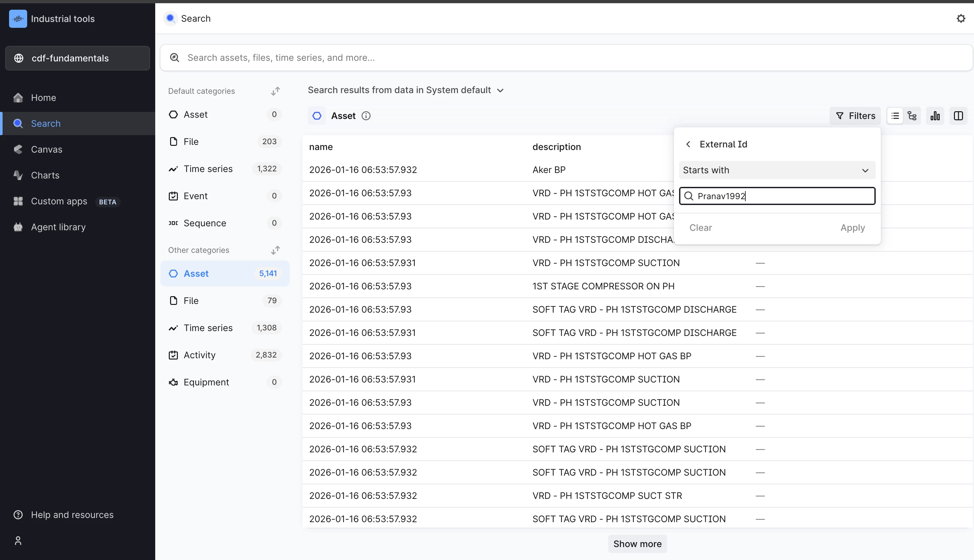The width and height of the screenshot is (974, 560).
Task: Click Apply in the filter popup
Action: coord(852,228)
